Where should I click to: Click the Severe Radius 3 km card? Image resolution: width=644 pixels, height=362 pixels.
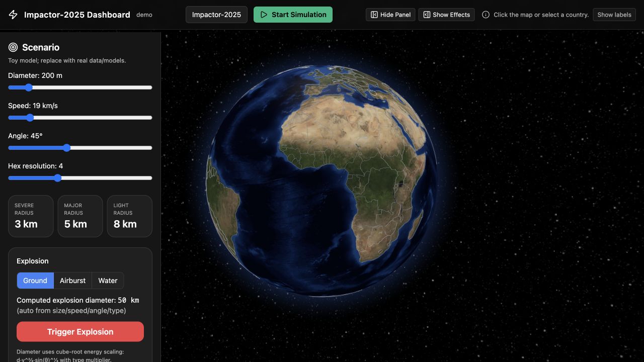(31, 216)
